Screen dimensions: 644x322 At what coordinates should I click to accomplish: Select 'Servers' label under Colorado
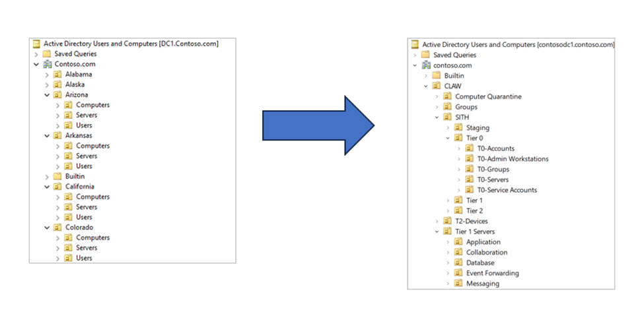tap(87, 247)
